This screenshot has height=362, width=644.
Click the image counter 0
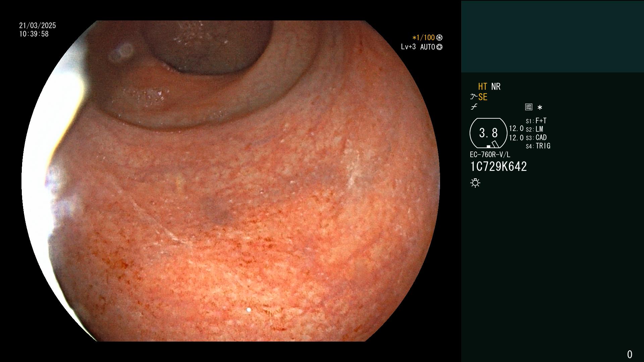point(630,354)
